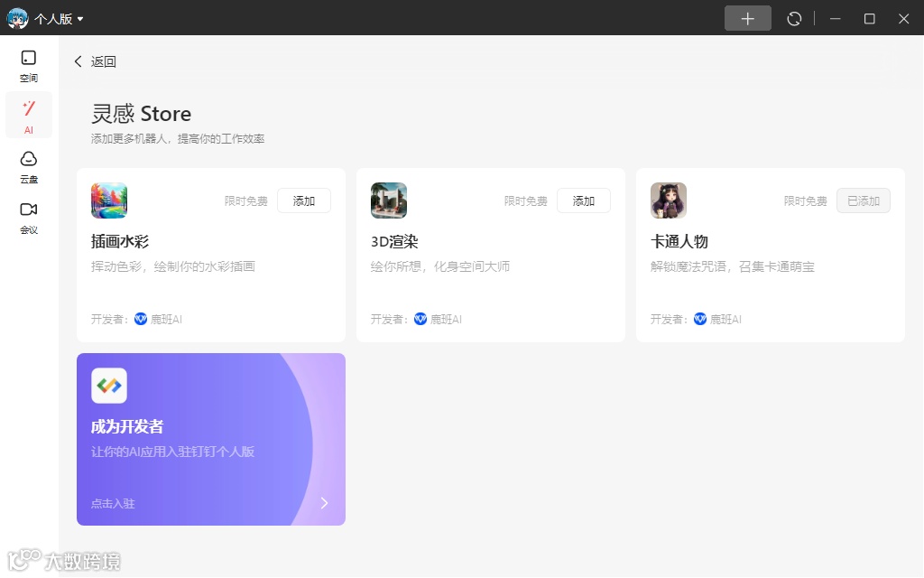Viewport: 924px width, 578px height.
Task: Click 限时免费 label on 卡通人物 card
Action: point(806,201)
